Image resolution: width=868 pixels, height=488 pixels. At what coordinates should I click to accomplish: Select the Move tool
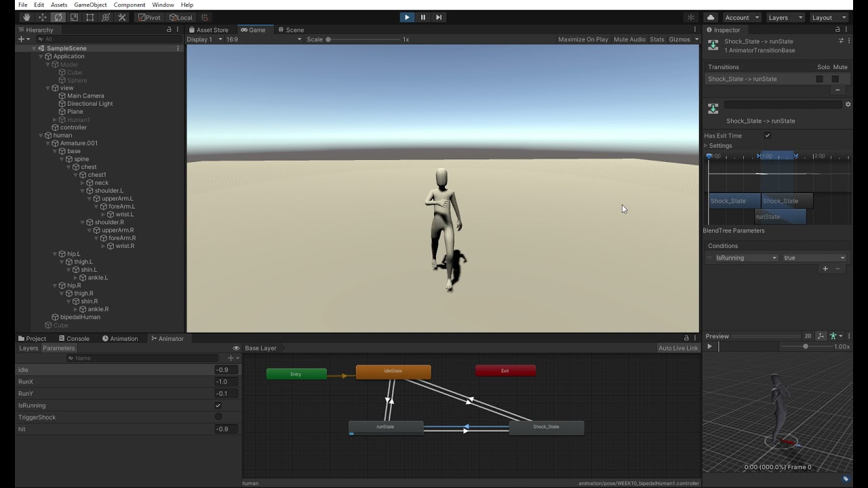coord(42,17)
